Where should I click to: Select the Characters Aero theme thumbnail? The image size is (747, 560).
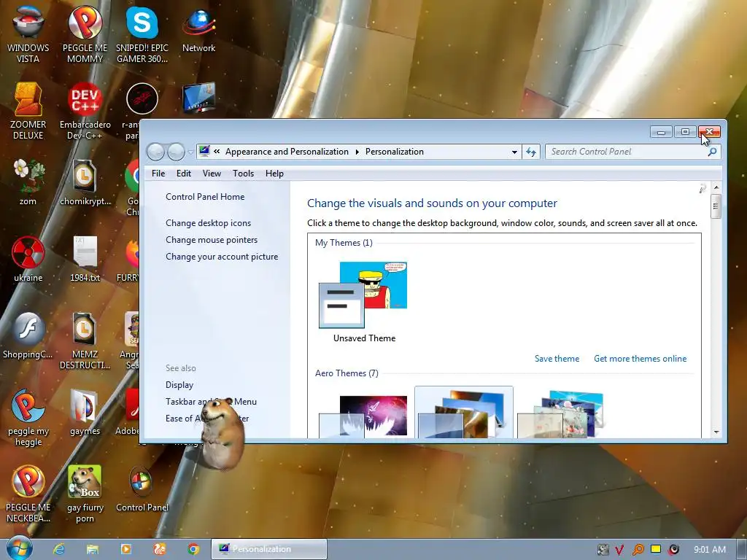[x=561, y=414]
